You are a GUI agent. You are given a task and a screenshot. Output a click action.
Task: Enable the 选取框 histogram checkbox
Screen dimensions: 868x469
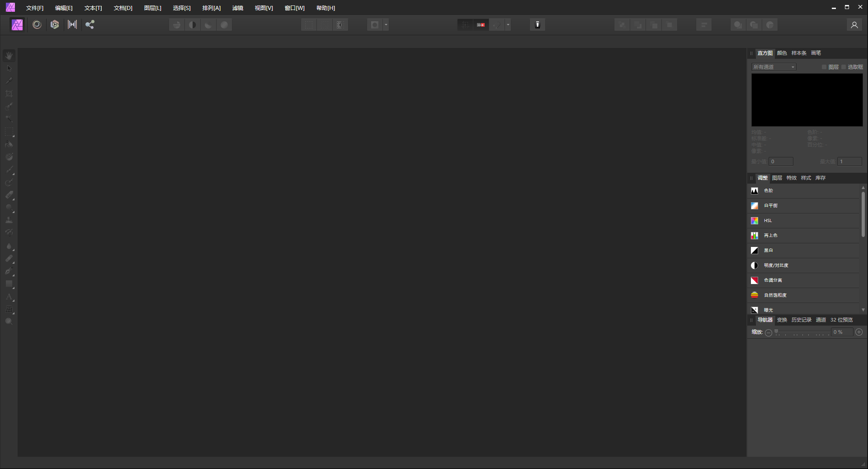coord(844,67)
